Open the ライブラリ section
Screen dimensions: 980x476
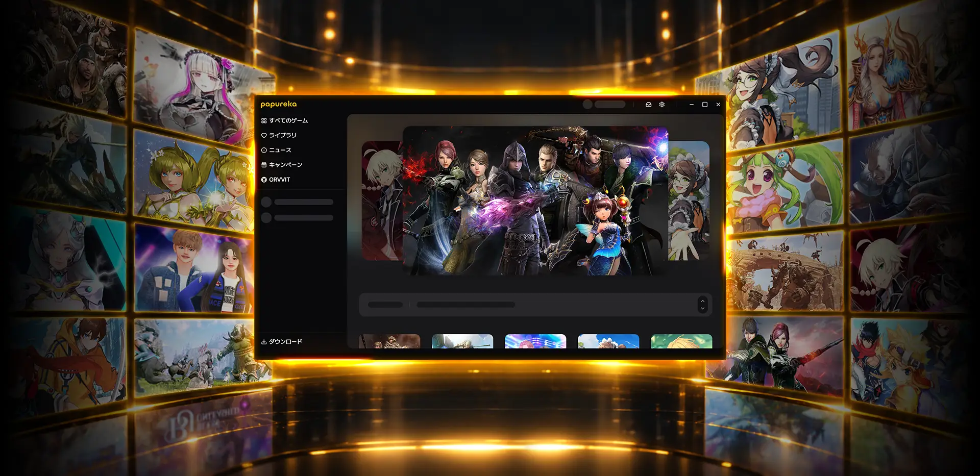[x=279, y=136]
